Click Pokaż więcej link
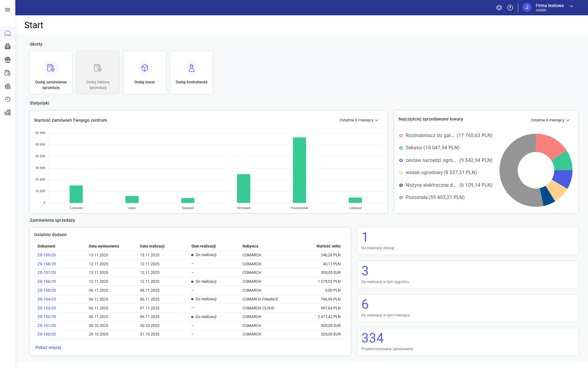Image resolution: width=588 pixels, height=368 pixels. click(48, 347)
